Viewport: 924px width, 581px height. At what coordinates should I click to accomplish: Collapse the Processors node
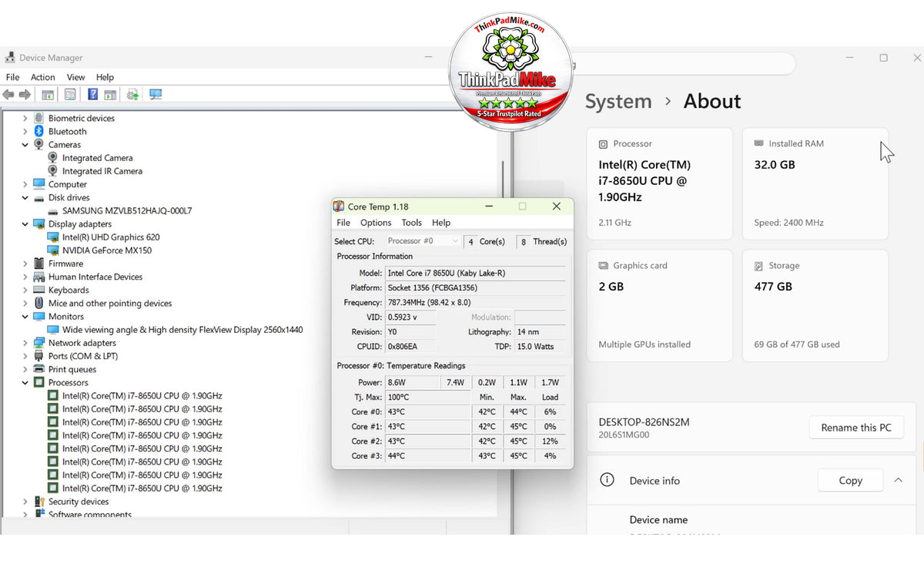[25, 383]
